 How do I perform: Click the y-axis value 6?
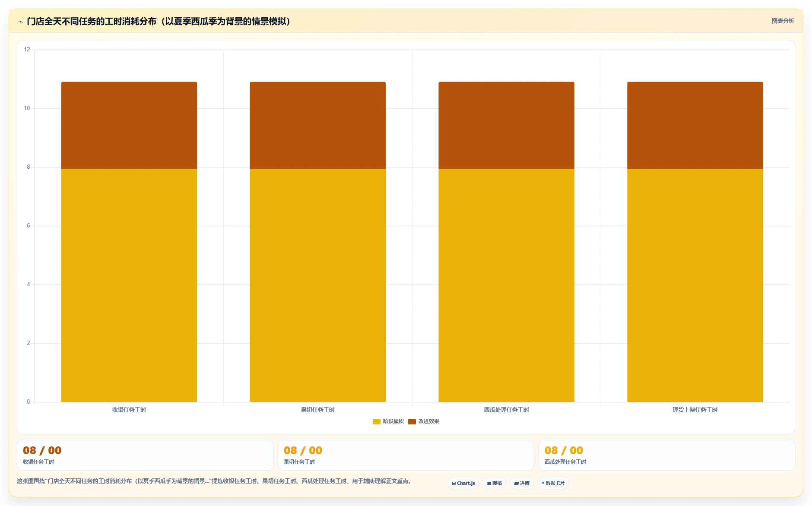(x=29, y=226)
